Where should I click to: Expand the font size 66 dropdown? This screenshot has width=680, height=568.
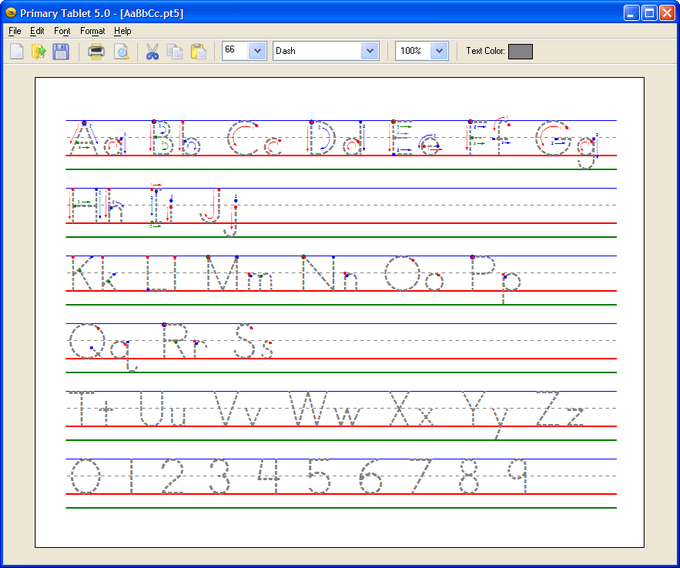[x=256, y=51]
